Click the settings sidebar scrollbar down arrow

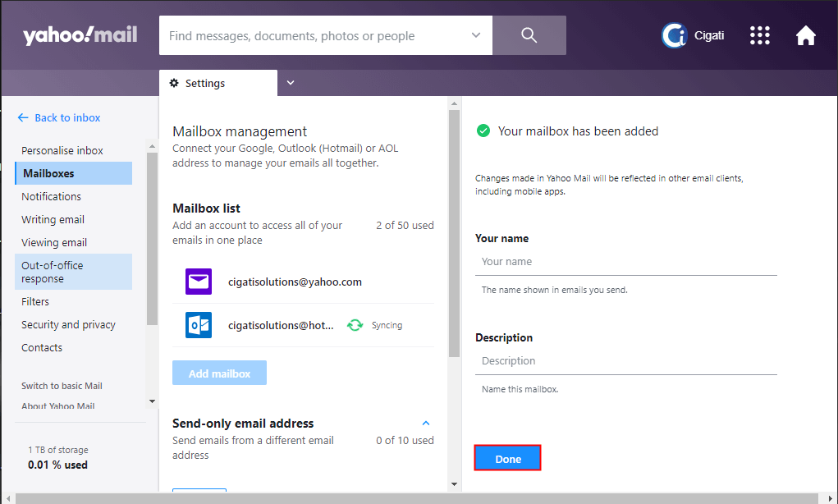(153, 401)
